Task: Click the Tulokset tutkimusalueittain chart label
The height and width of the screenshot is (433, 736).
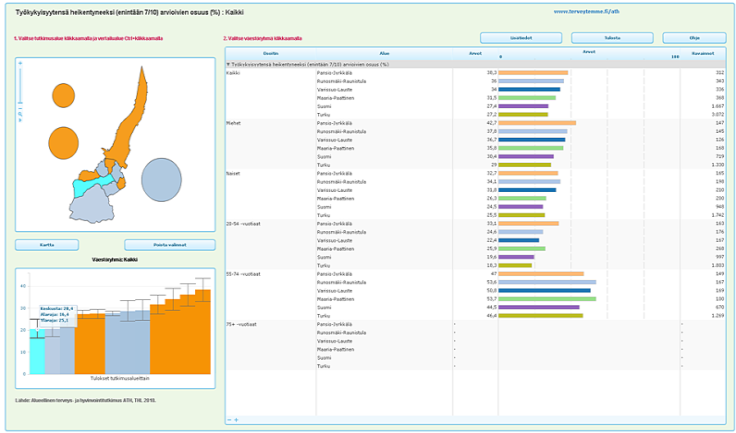Action: tap(120, 378)
